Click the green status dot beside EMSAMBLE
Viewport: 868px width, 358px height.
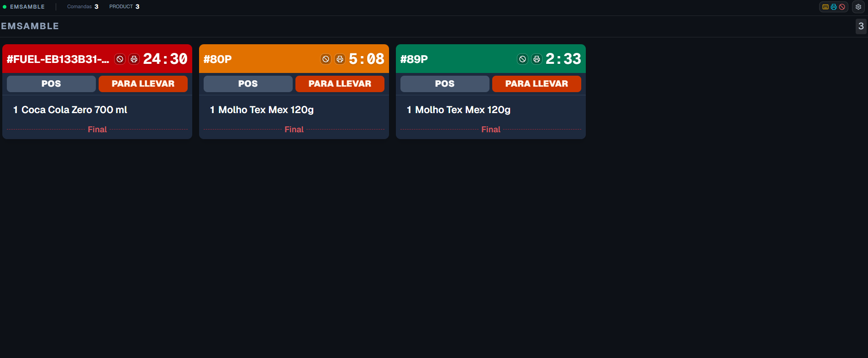click(x=5, y=7)
